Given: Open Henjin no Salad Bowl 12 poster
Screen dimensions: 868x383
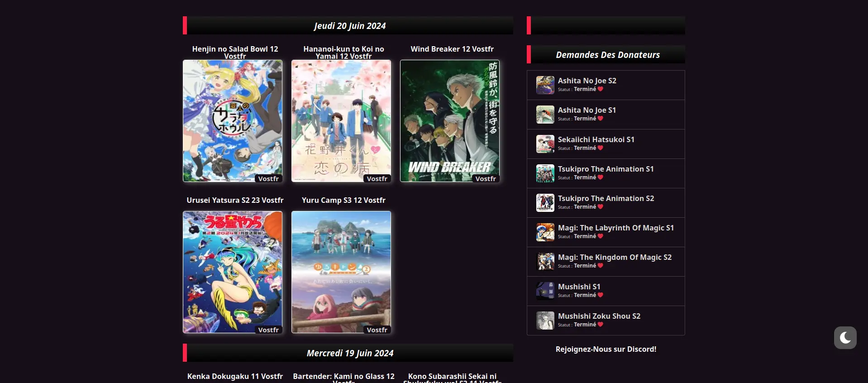Looking at the screenshot, I should coord(233,121).
